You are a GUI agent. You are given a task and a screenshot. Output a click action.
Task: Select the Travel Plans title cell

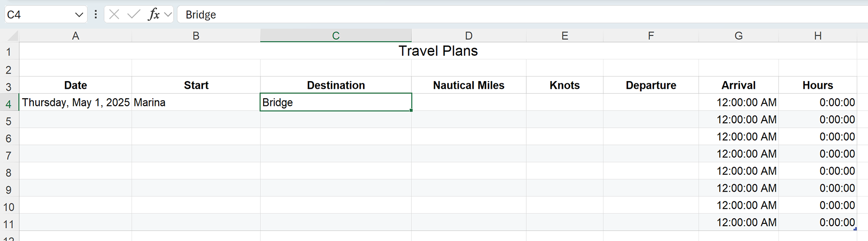(x=438, y=51)
